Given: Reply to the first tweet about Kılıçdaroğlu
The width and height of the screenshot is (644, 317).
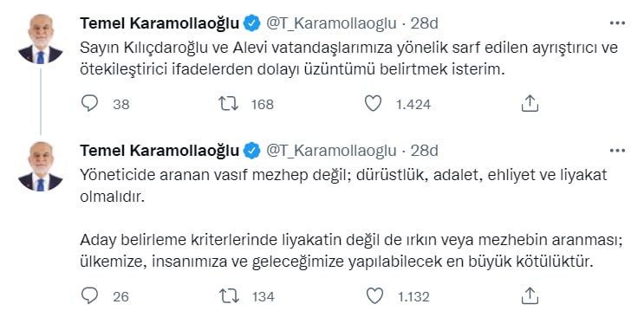Looking at the screenshot, I should 89,104.
